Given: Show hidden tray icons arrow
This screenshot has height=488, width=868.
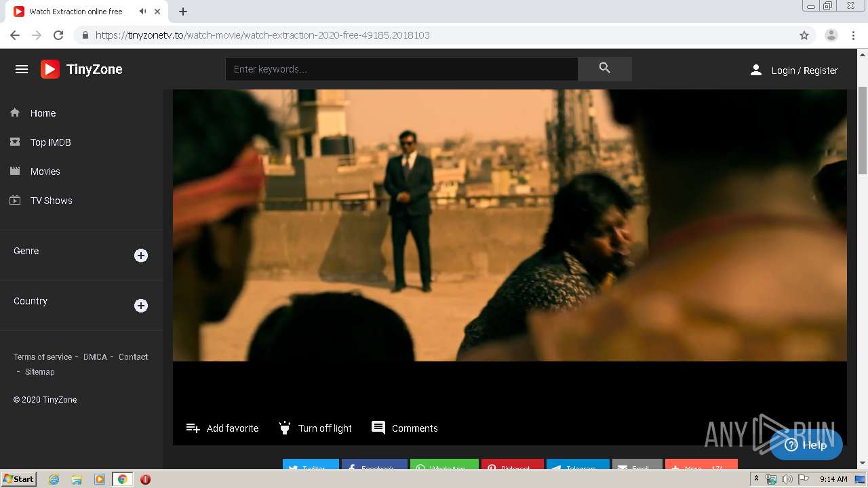Looking at the screenshot, I should pos(757,479).
